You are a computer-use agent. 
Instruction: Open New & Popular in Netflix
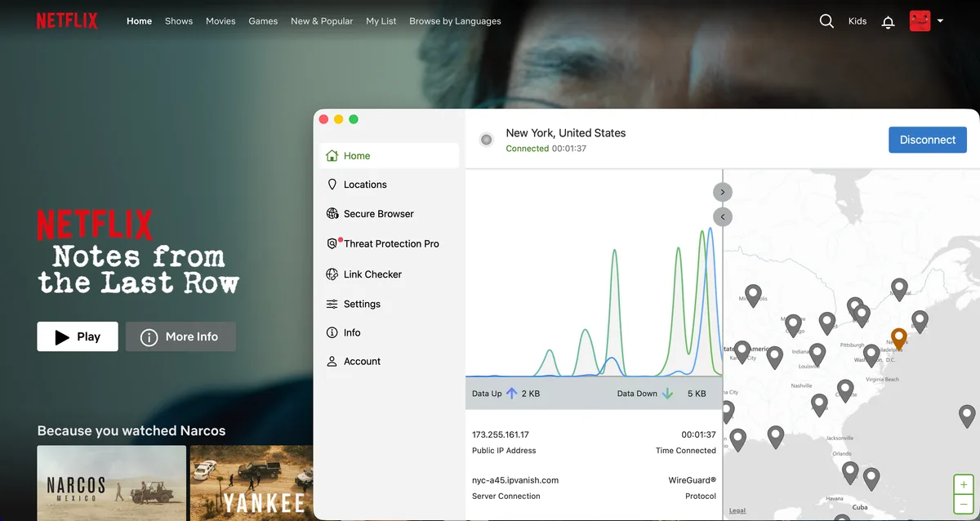pos(322,21)
